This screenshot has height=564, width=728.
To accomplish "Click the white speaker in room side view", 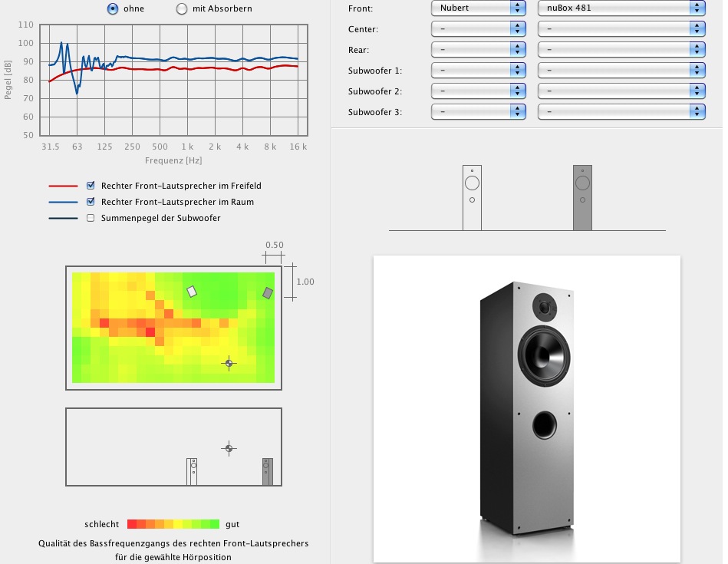I will (x=193, y=471).
